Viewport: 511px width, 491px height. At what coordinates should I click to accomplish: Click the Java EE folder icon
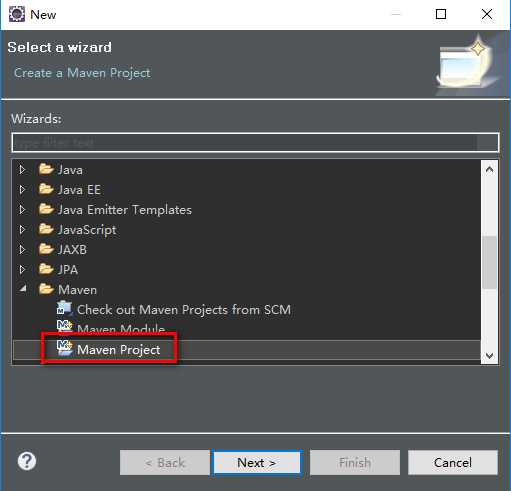coord(46,189)
